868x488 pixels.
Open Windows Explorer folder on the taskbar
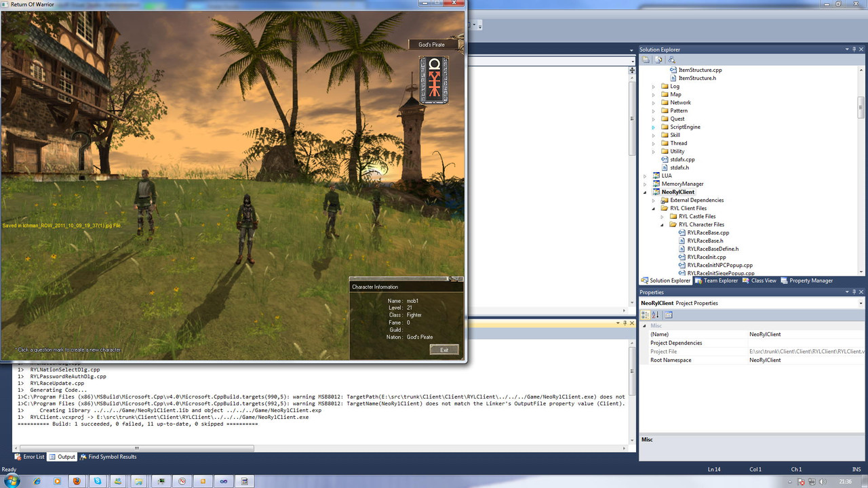point(140,481)
